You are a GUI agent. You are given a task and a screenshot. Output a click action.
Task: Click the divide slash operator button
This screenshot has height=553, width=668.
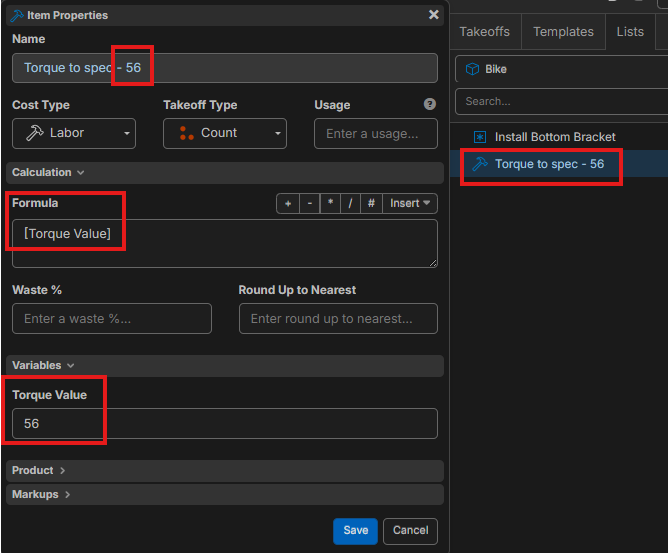(x=350, y=203)
